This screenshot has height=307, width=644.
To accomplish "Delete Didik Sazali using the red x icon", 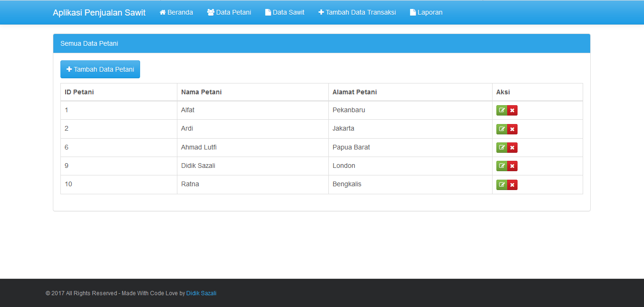I will pos(512,166).
